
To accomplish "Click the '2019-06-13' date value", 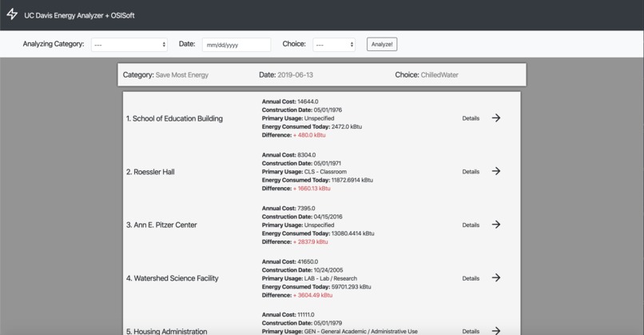I will 296,75.
